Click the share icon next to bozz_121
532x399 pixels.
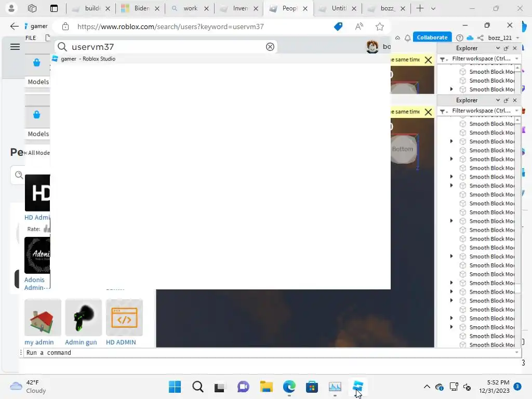coord(481,37)
